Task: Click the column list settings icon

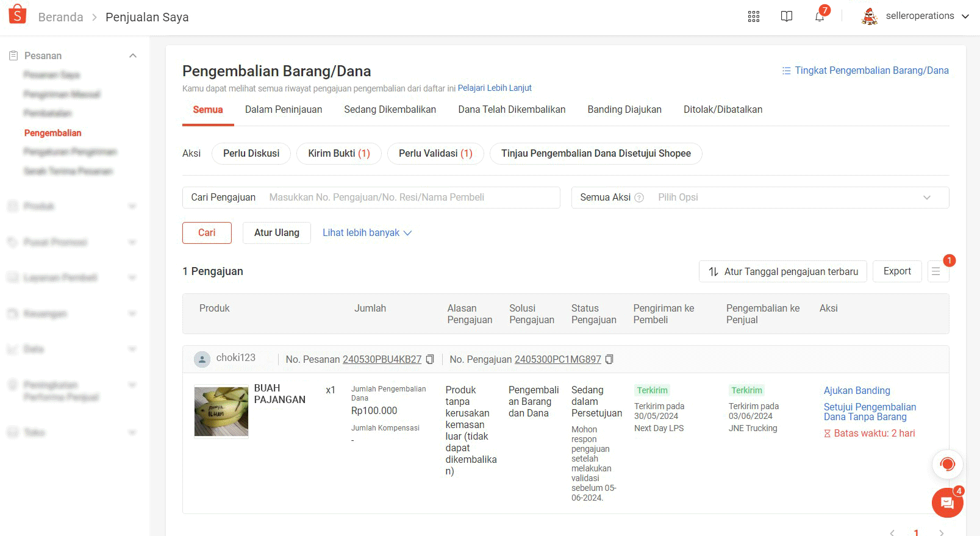Action: (936, 271)
